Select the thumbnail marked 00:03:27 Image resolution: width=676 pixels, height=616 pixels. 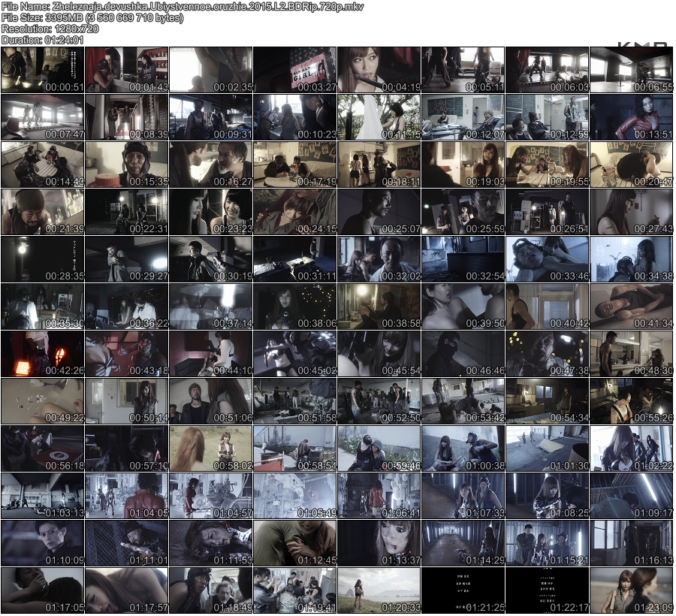(x=294, y=70)
